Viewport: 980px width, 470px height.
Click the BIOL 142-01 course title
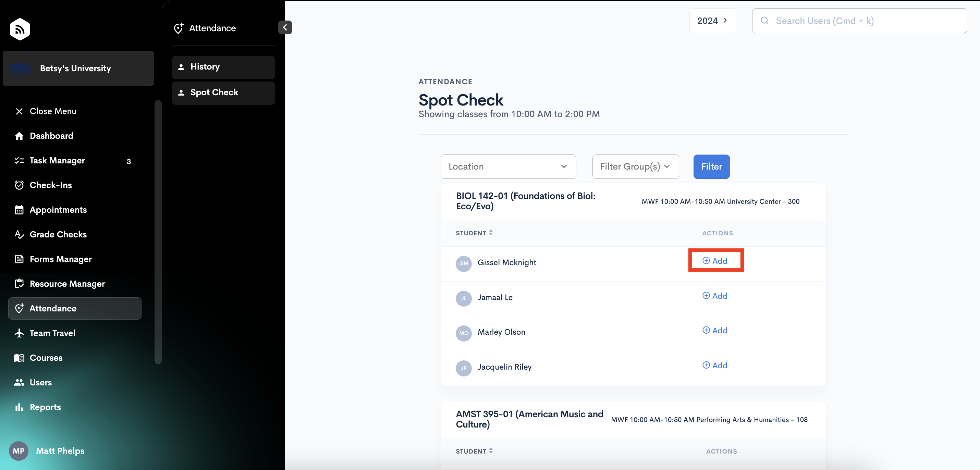(525, 201)
